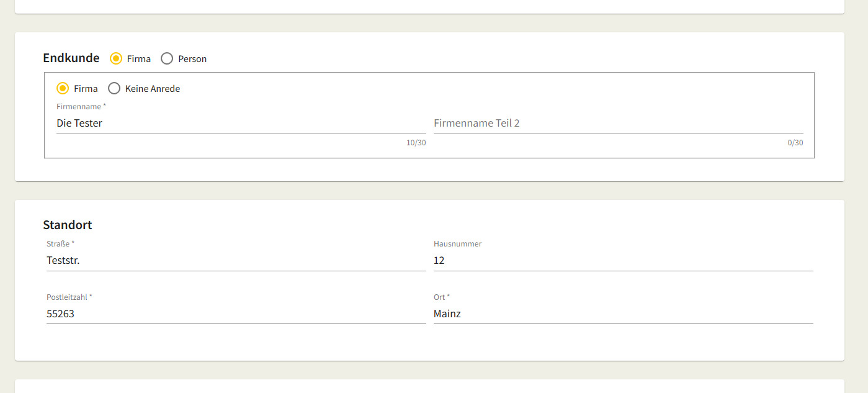This screenshot has height=393, width=868.
Task: Click Firmenname field containing Die Tester
Action: (x=241, y=124)
